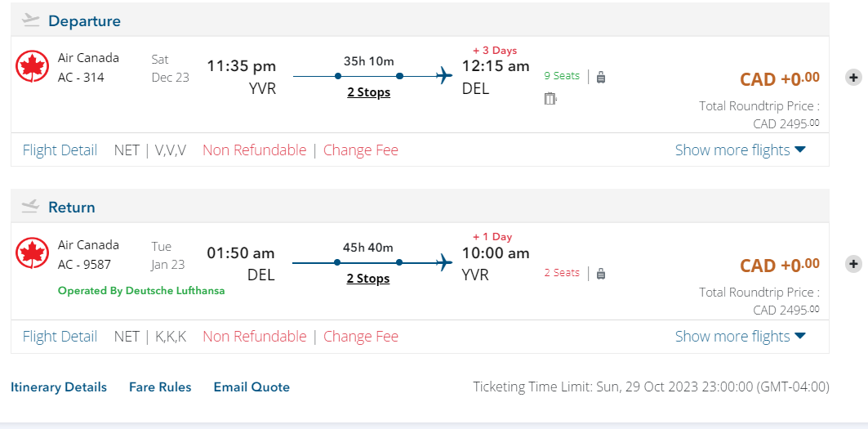Open Flight Detail for the departure flight
The image size is (868, 429).
click(60, 150)
